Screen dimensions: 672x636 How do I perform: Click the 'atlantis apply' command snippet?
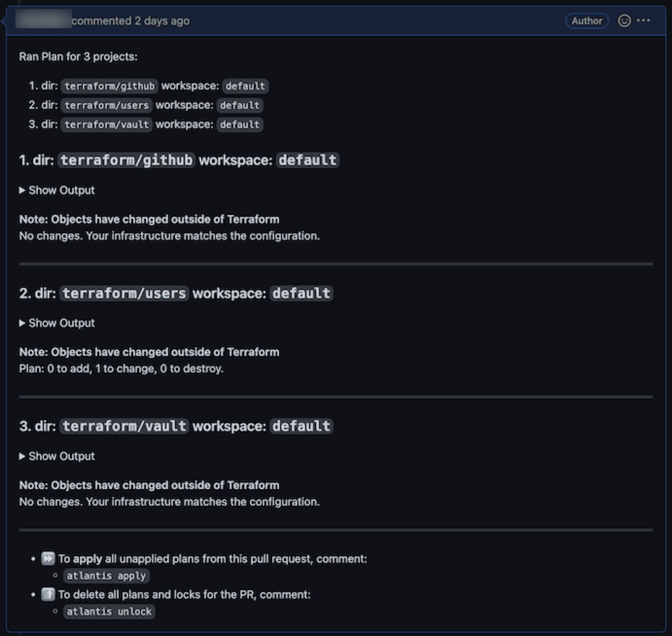(106, 576)
